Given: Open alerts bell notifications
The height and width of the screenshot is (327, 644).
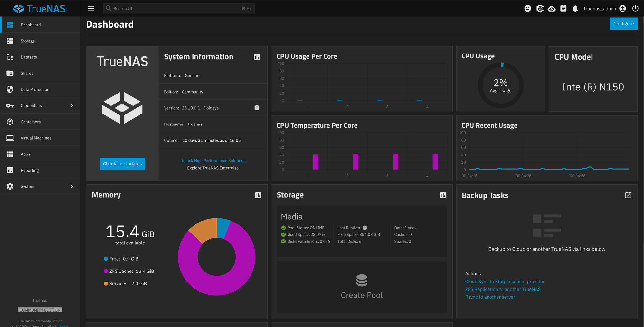Looking at the screenshot, I should click(575, 9).
